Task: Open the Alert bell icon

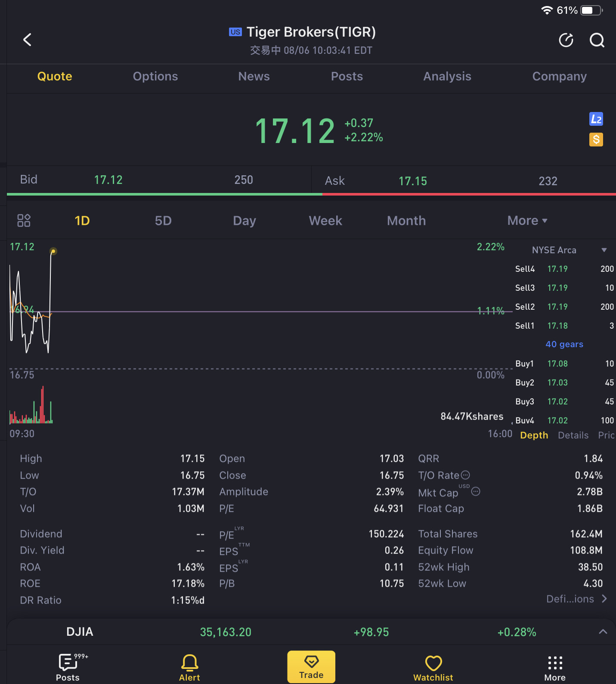Action: (189, 667)
